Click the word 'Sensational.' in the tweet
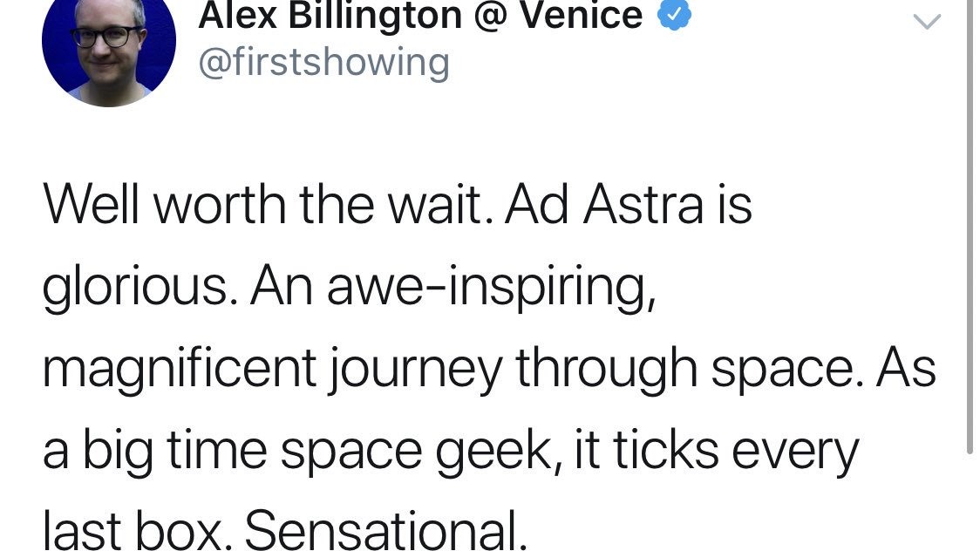Image resolution: width=980 pixels, height=551 pixels. click(386, 530)
